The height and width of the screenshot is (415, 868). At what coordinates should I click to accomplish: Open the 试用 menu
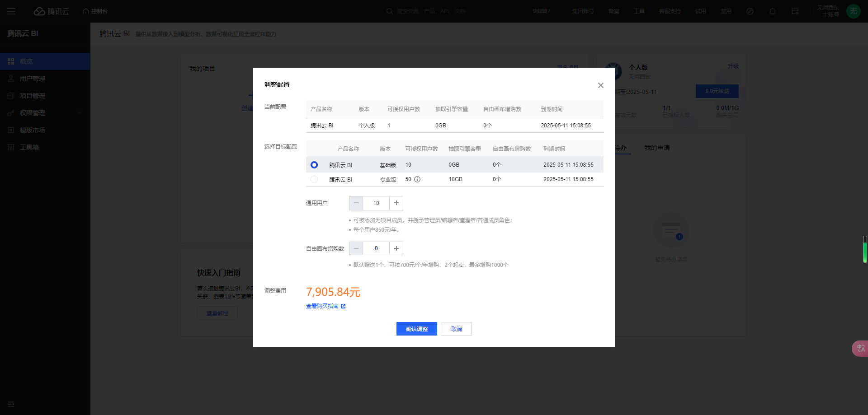click(x=701, y=11)
